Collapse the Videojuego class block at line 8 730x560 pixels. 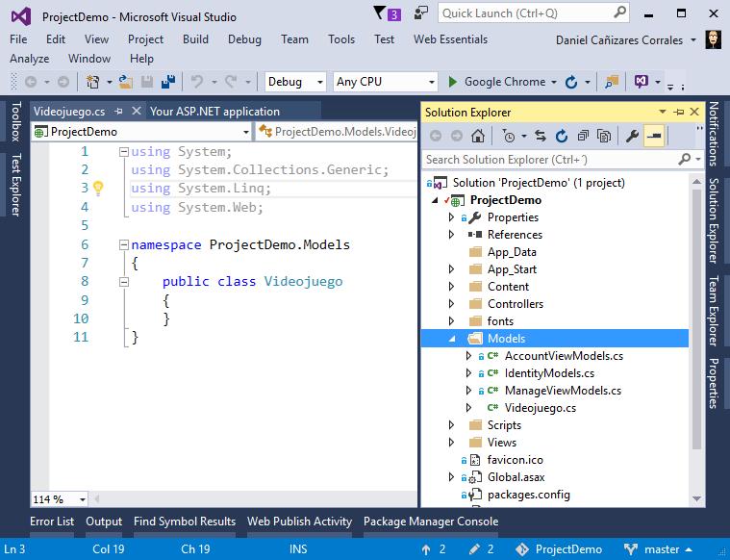pyautogui.click(x=124, y=282)
